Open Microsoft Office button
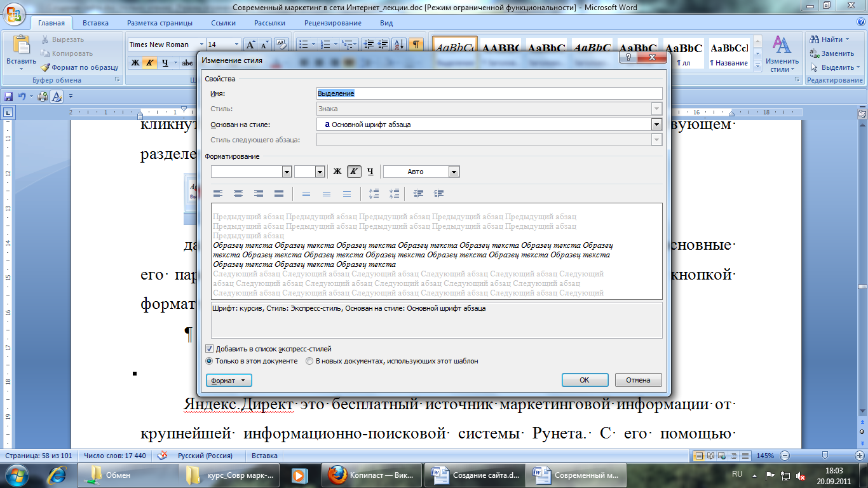This screenshot has width=868, height=488. tap(14, 15)
